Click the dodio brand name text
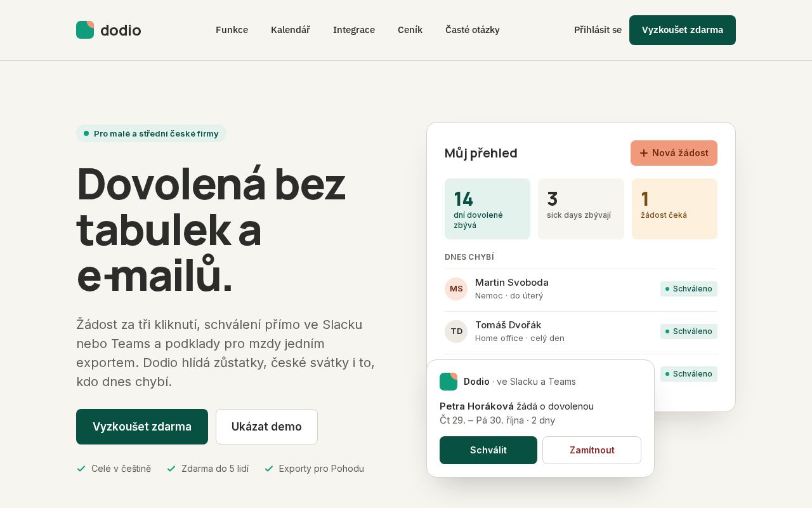The width and height of the screenshot is (812, 508). [x=121, y=30]
